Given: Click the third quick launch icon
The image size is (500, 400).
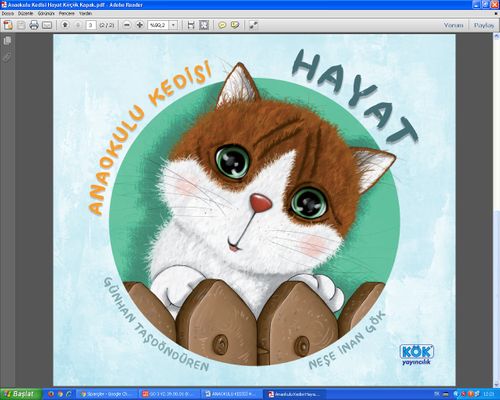Looking at the screenshot, I should [x=69, y=394].
